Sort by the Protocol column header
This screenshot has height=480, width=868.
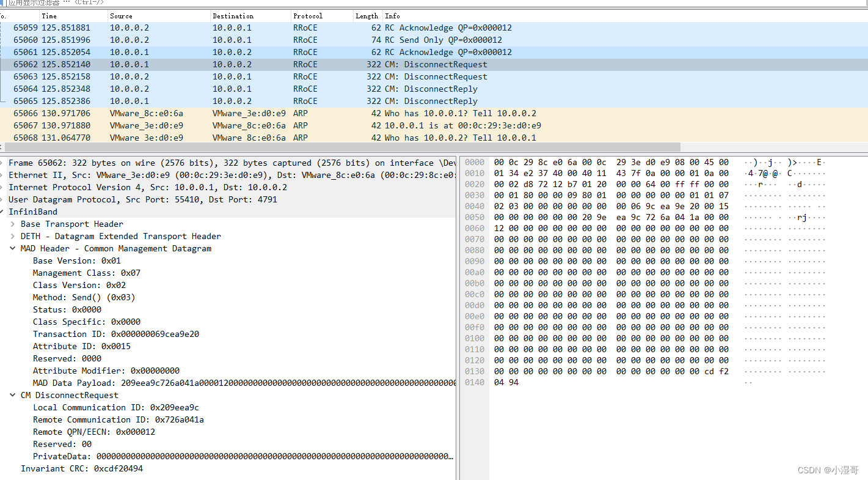click(x=322, y=16)
